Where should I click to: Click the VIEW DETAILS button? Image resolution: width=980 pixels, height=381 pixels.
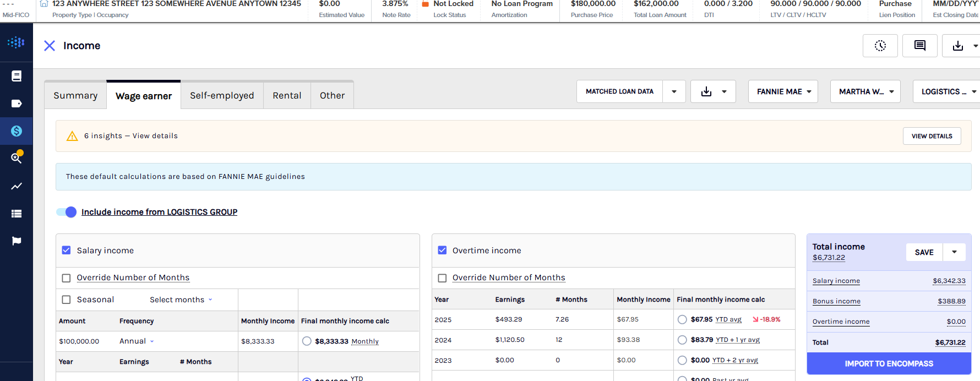coord(932,136)
